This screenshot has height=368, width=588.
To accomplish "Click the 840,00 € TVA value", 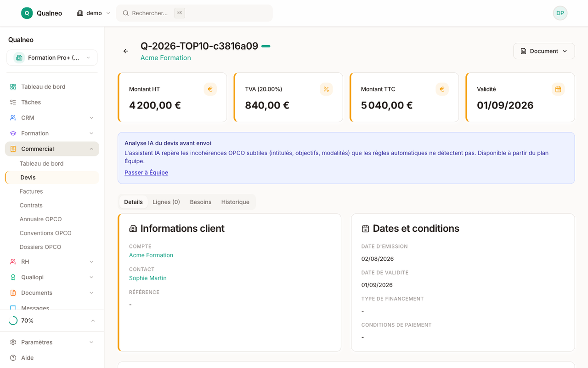I will (x=267, y=105).
